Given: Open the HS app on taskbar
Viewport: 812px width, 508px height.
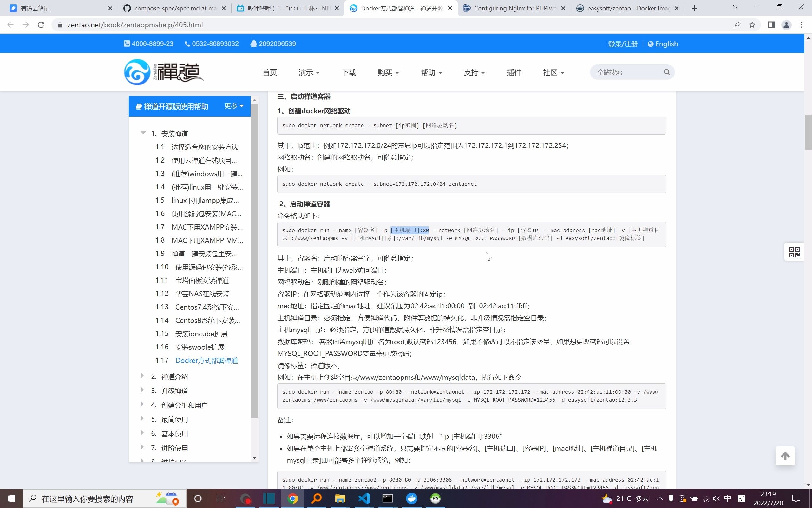Looking at the screenshot, I should 435,498.
